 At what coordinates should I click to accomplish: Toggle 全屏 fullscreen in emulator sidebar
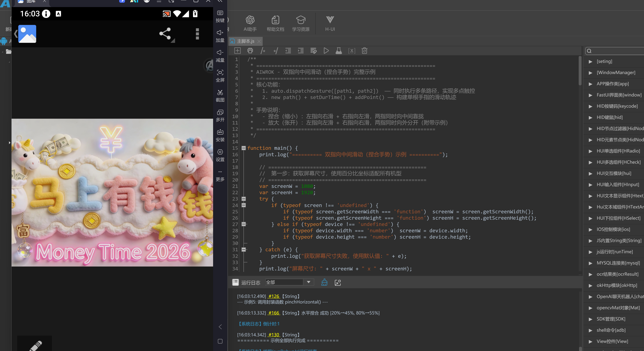[220, 76]
